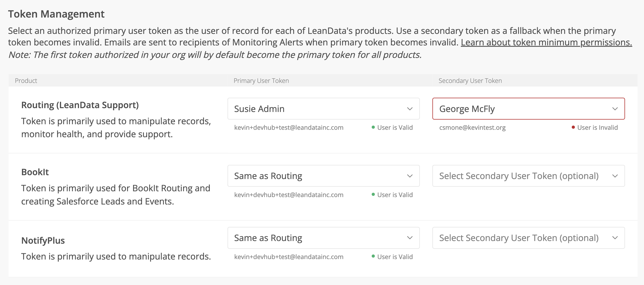Click the BookIt token description text
Screen dimensions: 644x285
tap(116, 195)
